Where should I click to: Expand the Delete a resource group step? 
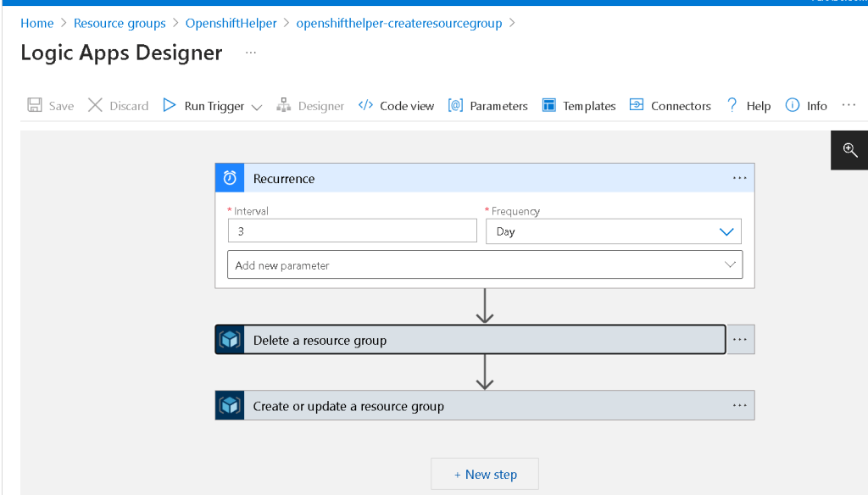(x=470, y=339)
